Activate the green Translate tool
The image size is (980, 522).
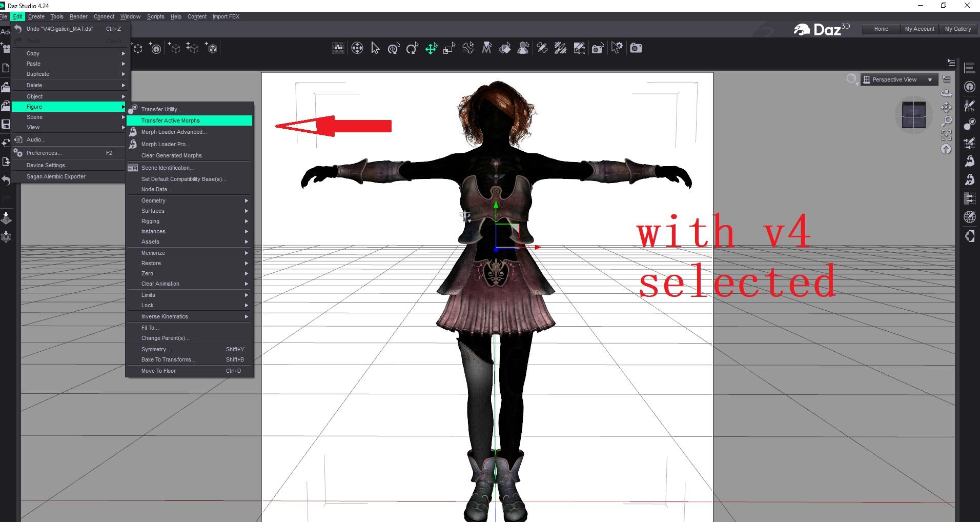(431, 48)
